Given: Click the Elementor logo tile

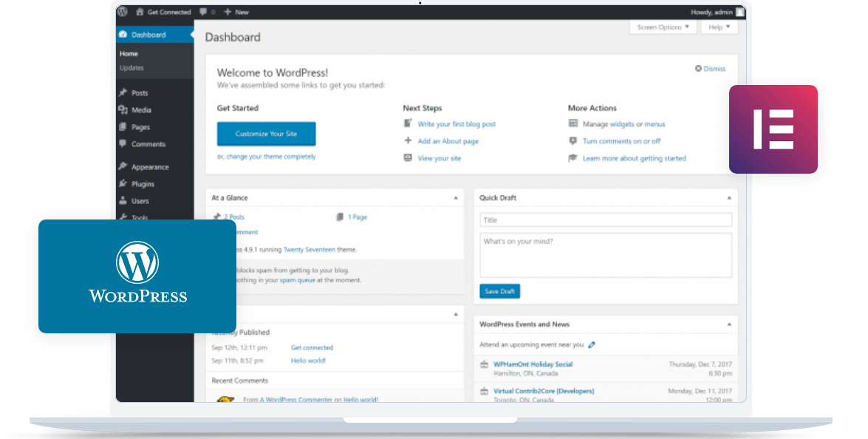Looking at the screenshot, I should pos(773,129).
